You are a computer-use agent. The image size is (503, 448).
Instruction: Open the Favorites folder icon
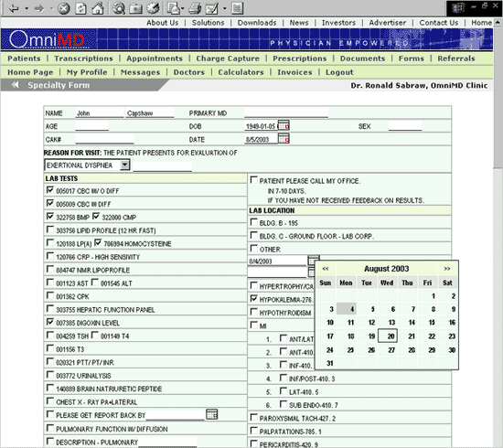tap(135, 8)
